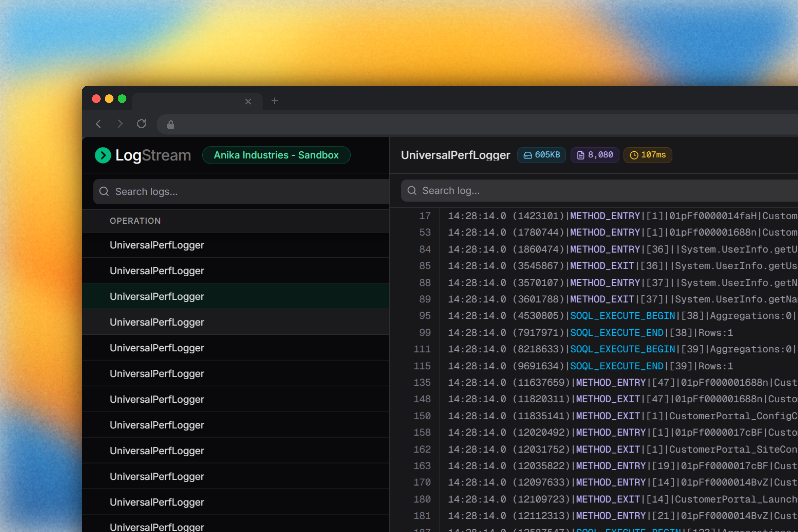798x532 pixels.
Task: Click the OPERATION column header
Action: (x=135, y=221)
